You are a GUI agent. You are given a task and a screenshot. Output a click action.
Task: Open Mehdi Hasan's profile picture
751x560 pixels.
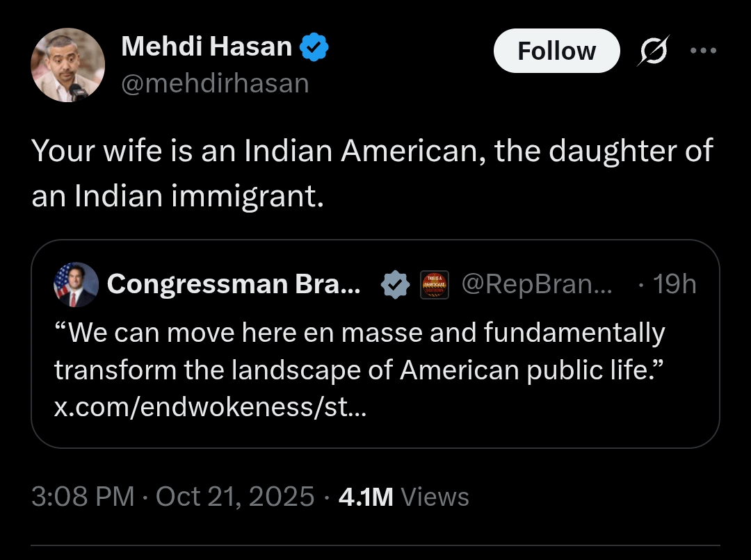[x=67, y=66]
